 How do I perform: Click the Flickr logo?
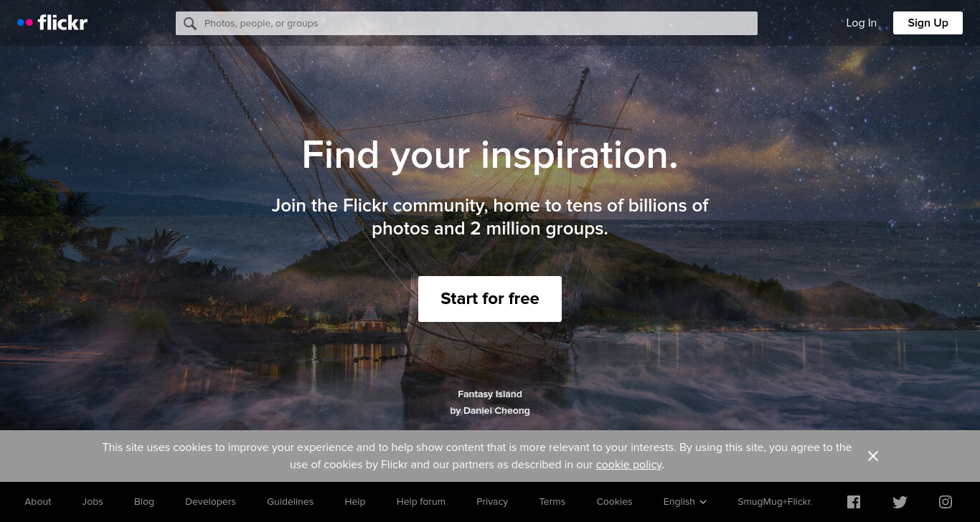point(52,23)
